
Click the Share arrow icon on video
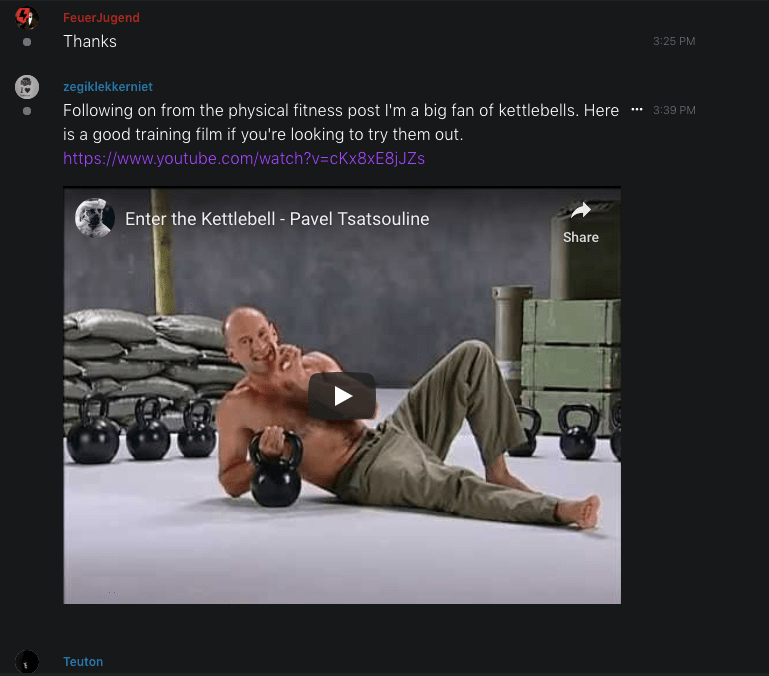[x=581, y=211]
